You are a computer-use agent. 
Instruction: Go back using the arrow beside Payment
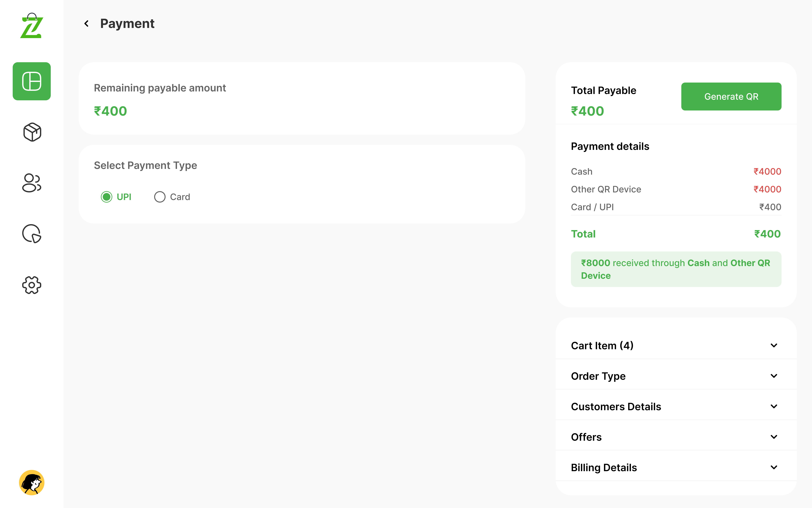coord(87,23)
